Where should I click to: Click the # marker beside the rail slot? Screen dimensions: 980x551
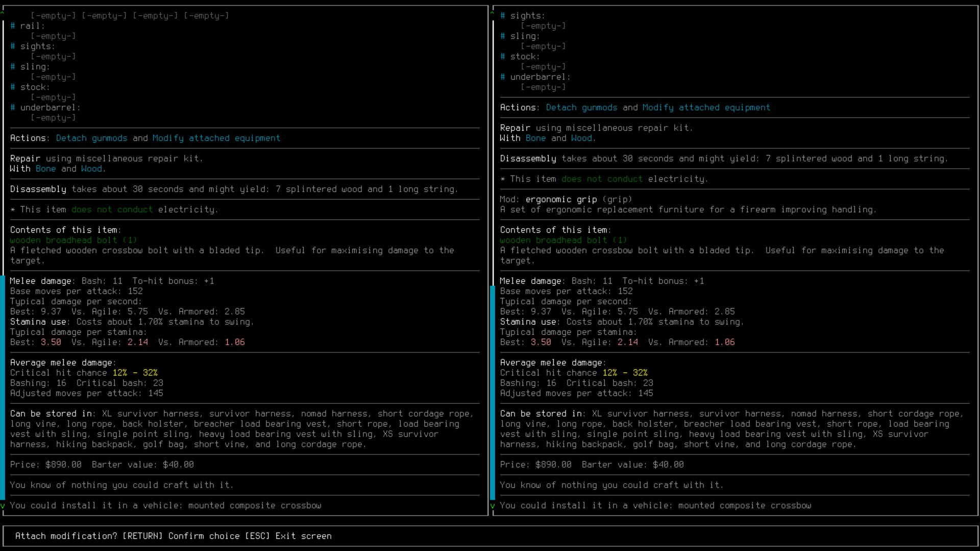click(12, 26)
